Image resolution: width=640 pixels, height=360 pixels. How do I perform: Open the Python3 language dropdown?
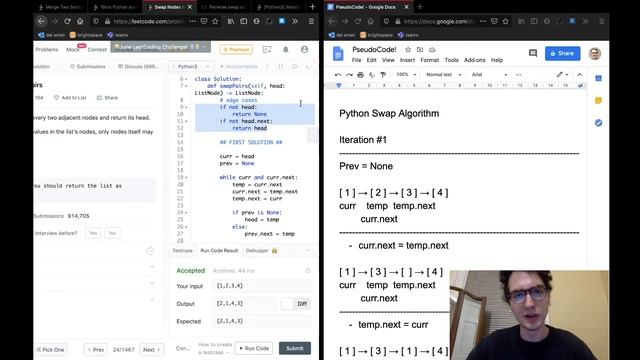(x=190, y=67)
